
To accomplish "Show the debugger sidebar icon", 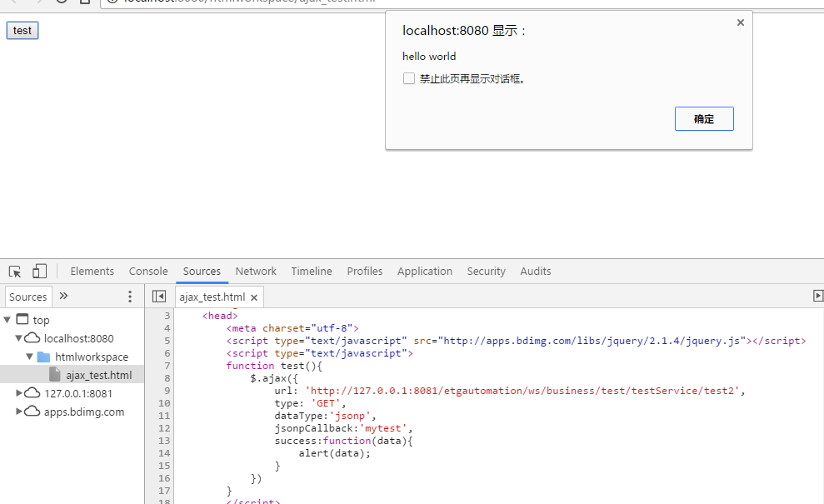I will pos(817,296).
